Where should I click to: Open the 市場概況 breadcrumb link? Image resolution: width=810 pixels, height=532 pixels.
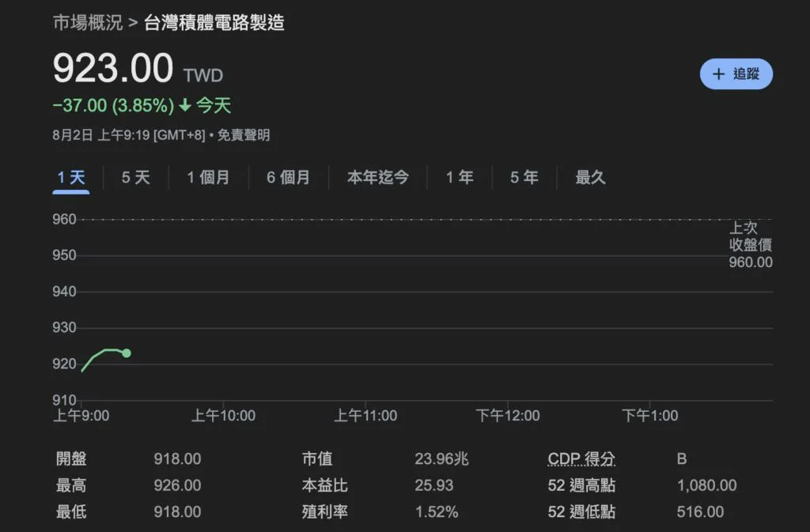click(x=88, y=23)
